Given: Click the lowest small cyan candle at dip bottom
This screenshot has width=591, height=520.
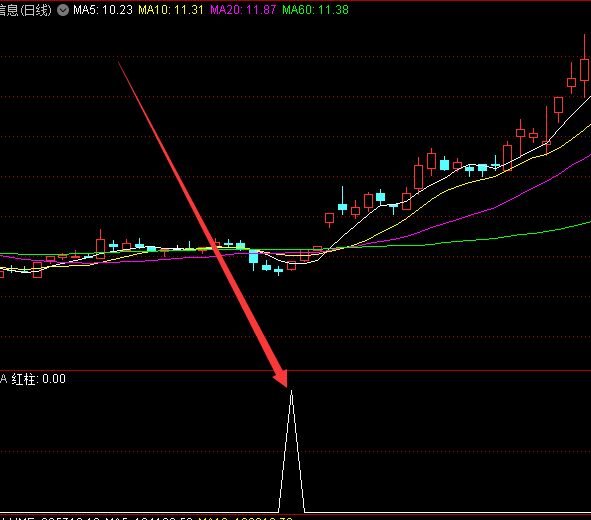Looking at the screenshot, I should (x=279, y=270).
